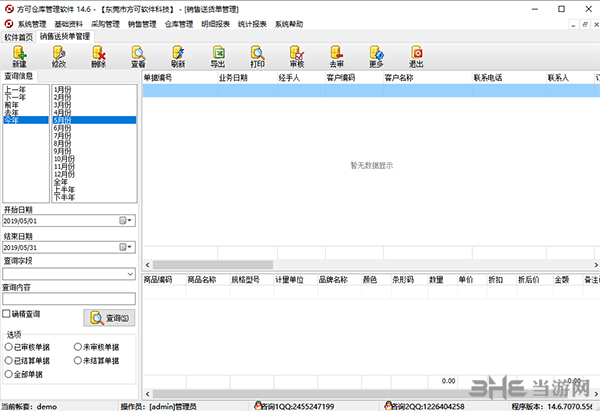Open the 开始日期 calendar picker
This screenshot has width=600, height=411.
point(126,220)
